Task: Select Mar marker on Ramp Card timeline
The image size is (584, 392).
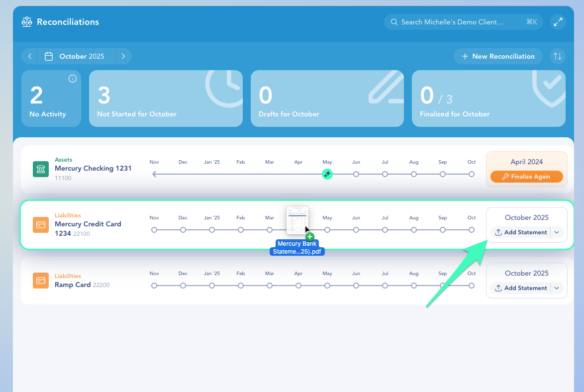Action: tap(270, 286)
